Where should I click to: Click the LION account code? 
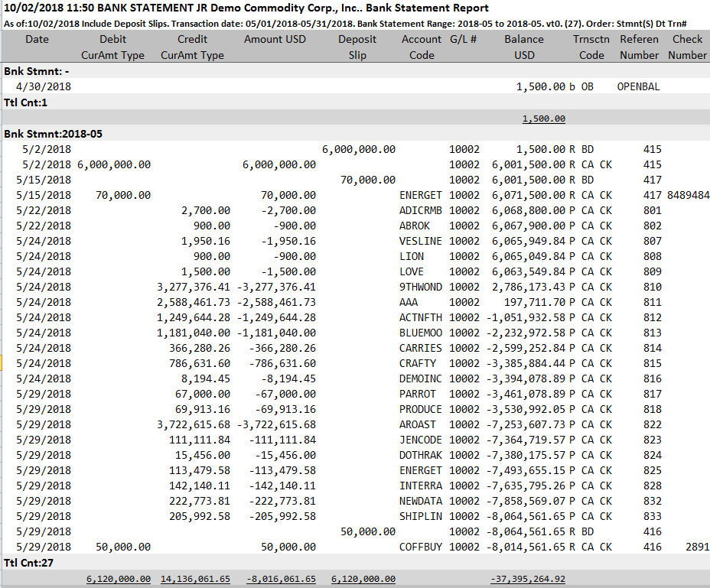(x=411, y=257)
